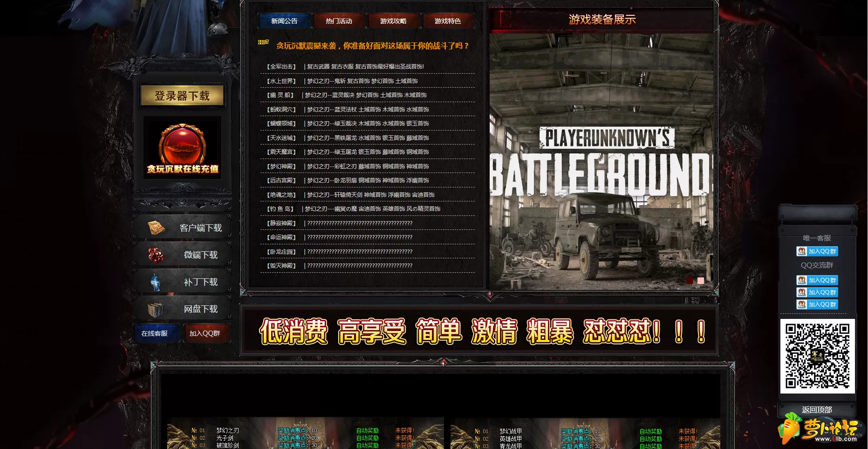The width and height of the screenshot is (868, 449).
Task: Click the 返回顶部 back-to-top button
Action: click(817, 410)
